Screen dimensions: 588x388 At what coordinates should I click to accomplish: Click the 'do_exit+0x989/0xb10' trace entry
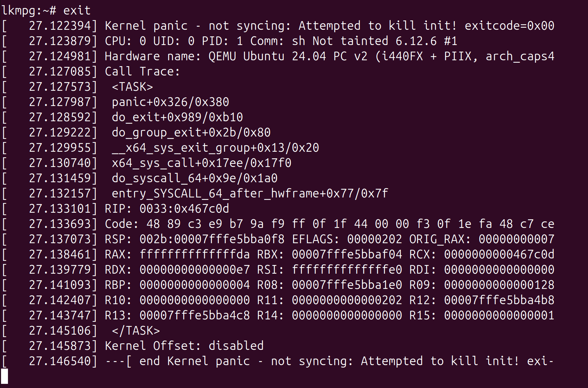click(x=177, y=117)
